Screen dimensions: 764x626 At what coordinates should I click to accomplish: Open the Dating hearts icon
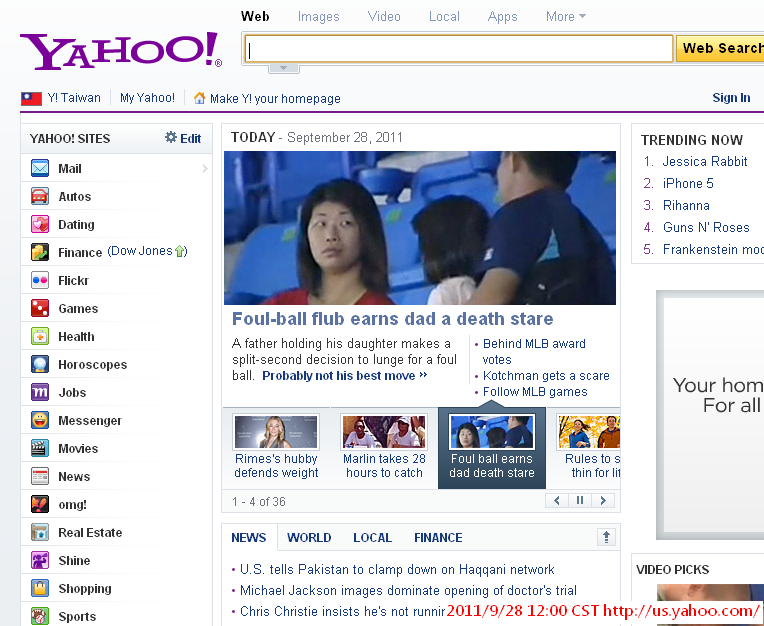[40, 224]
